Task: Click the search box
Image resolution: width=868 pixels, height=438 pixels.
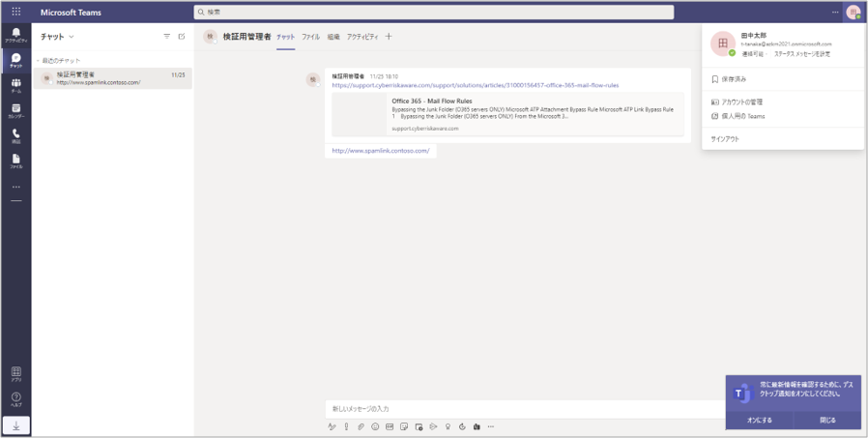Action: click(x=433, y=12)
